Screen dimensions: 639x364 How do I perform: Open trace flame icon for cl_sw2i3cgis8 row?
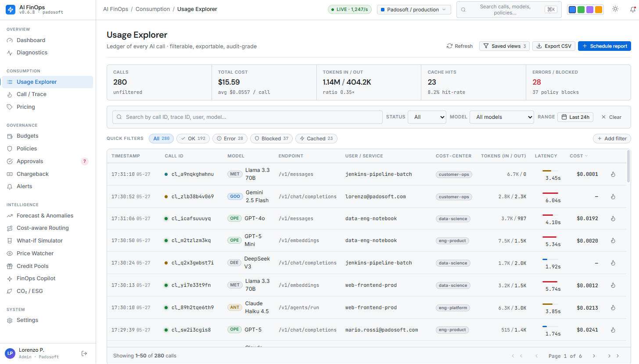coord(613,330)
